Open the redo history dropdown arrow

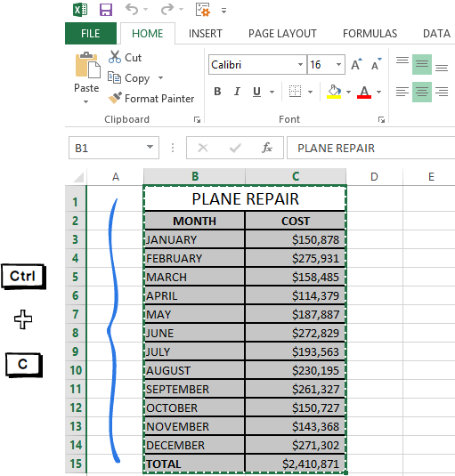[x=182, y=10]
